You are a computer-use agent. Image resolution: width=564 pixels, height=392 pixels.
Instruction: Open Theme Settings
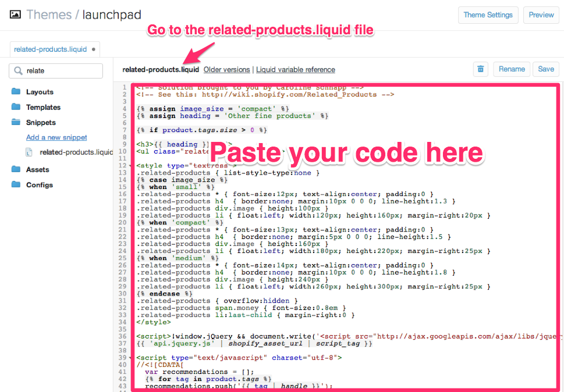point(488,15)
